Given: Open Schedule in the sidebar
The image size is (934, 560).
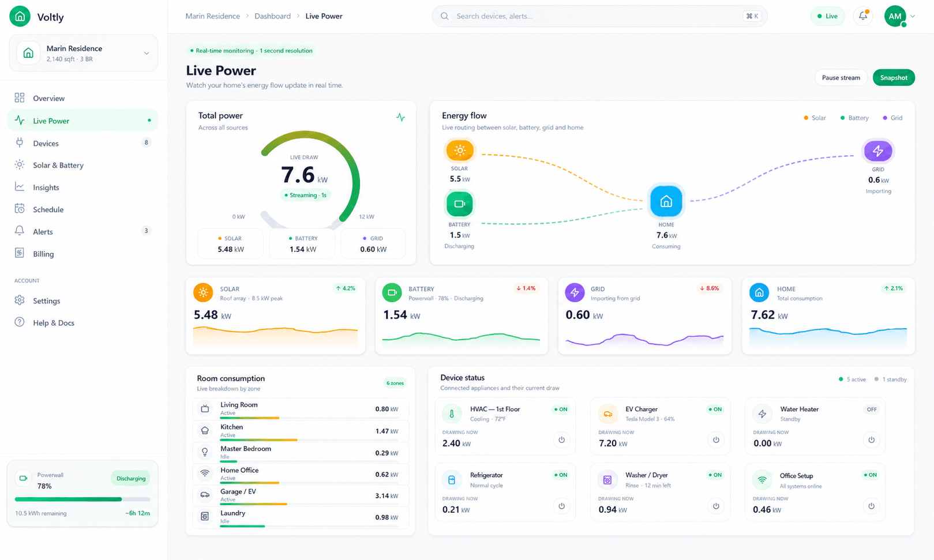Looking at the screenshot, I should click(x=82, y=209).
